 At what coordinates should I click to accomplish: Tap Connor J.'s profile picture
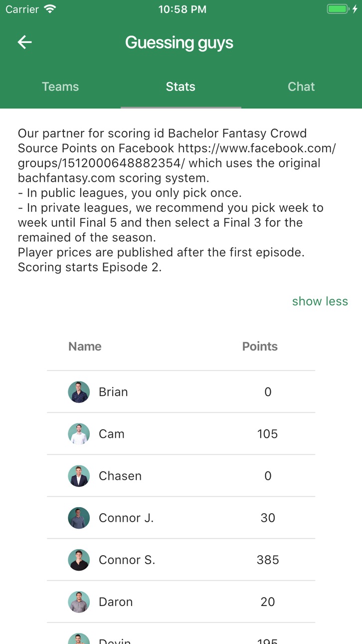pos(79,518)
